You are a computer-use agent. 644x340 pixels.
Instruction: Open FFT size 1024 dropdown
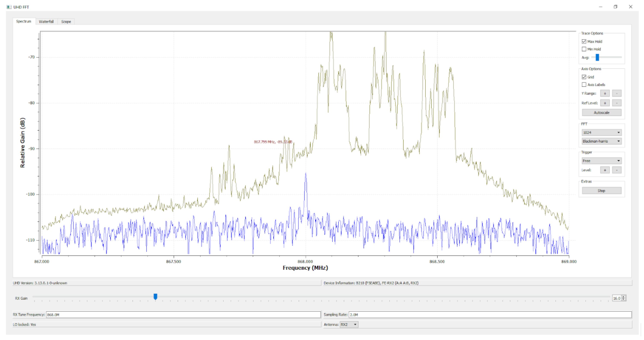[601, 132]
